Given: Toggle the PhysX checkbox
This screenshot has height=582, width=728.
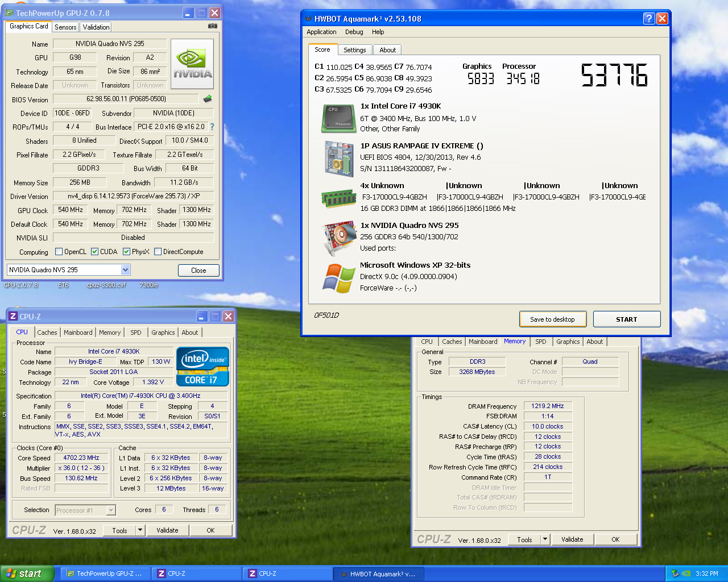Looking at the screenshot, I should (126, 251).
